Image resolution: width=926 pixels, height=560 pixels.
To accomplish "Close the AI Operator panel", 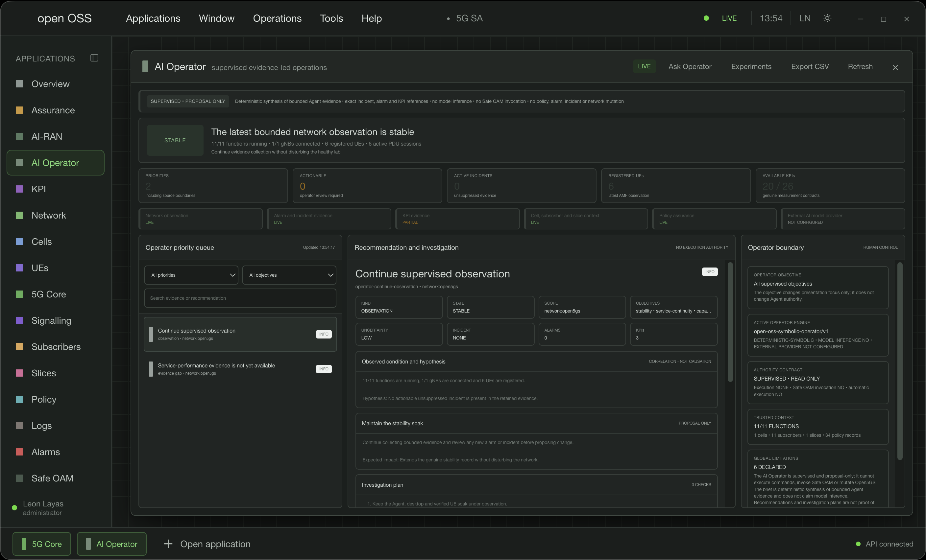I will [x=895, y=67].
